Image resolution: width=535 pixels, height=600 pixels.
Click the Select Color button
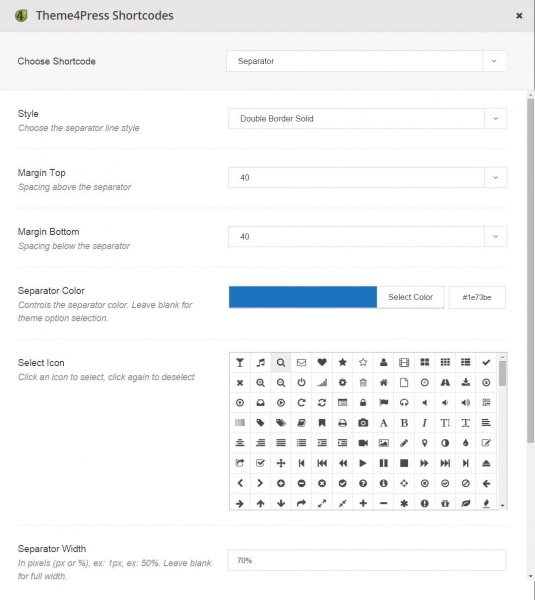[410, 297]
